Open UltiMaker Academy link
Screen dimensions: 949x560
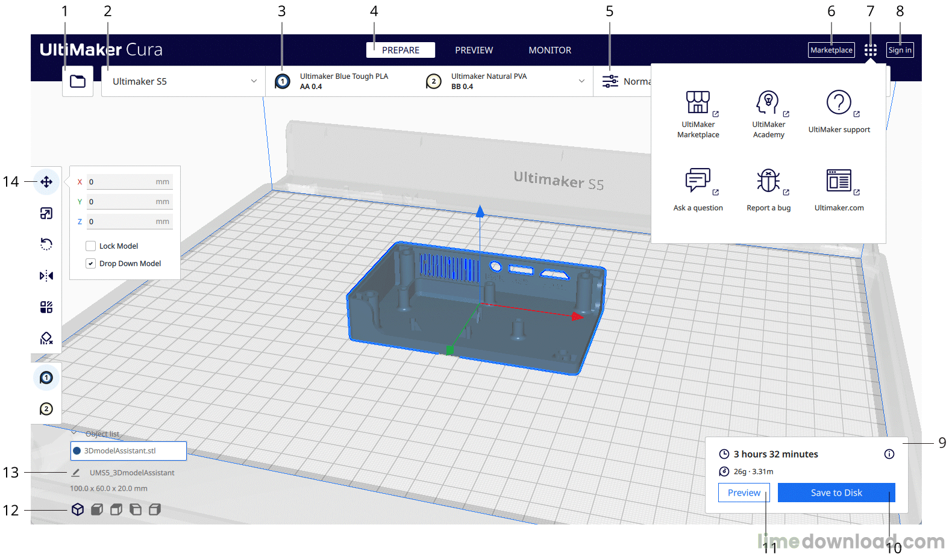point(768,114)
